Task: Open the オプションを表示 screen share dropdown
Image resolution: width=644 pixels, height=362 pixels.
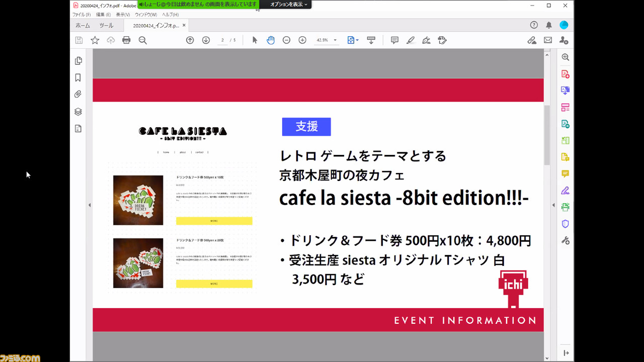Action: click(289, 4)
